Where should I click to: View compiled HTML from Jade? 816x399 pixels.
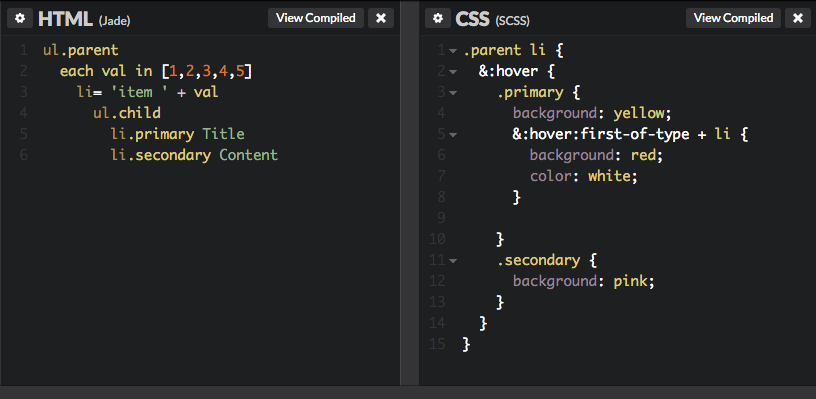[x=316, y=18]
